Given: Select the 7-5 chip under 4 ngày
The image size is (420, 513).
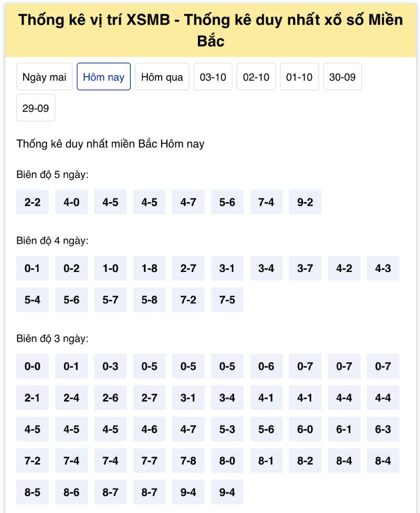Looking at the screenshot, I should tap(227, 300).
